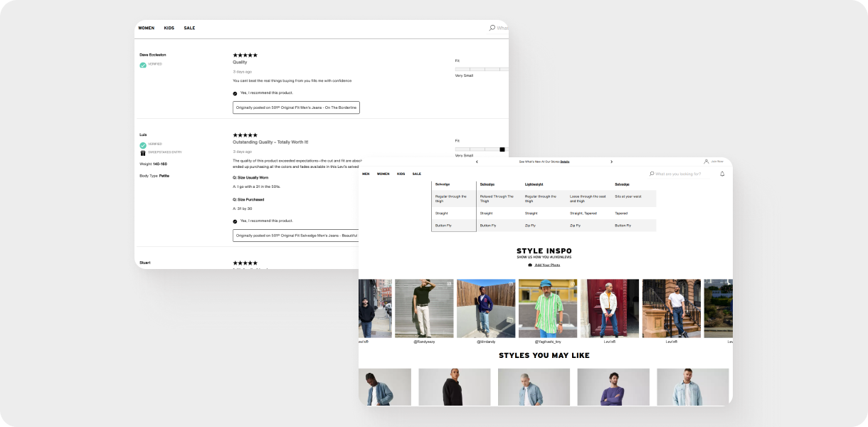Click the 'STYLE INSPO' heading

(x=544, y=251)
